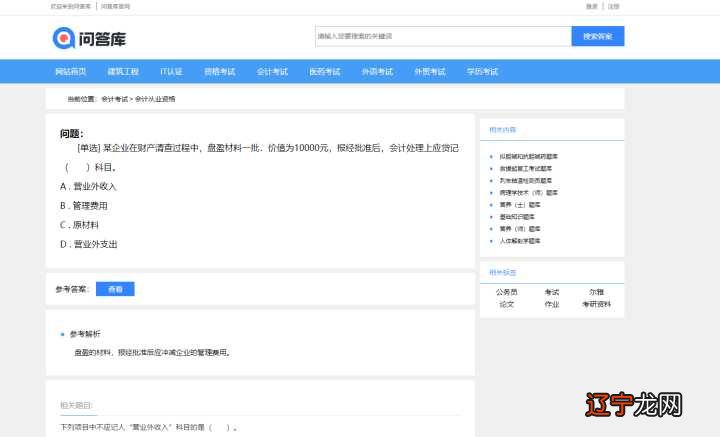Open the 外贸考试 nav item
Viewport: 720px width, 437px height.
(430, 72)
